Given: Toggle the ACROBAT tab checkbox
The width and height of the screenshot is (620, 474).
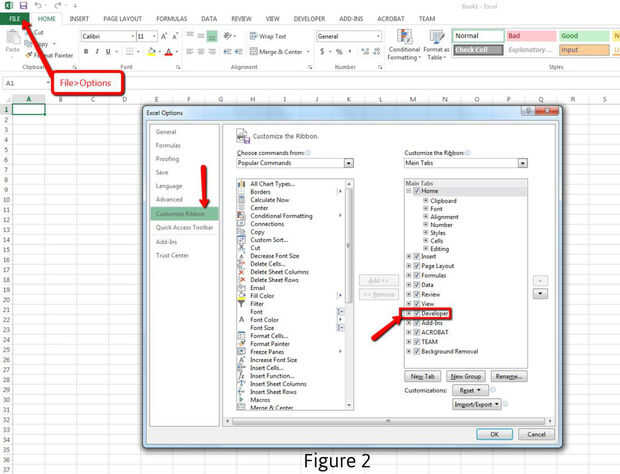Looking at the screenshot, I should (x=416, y=332).
